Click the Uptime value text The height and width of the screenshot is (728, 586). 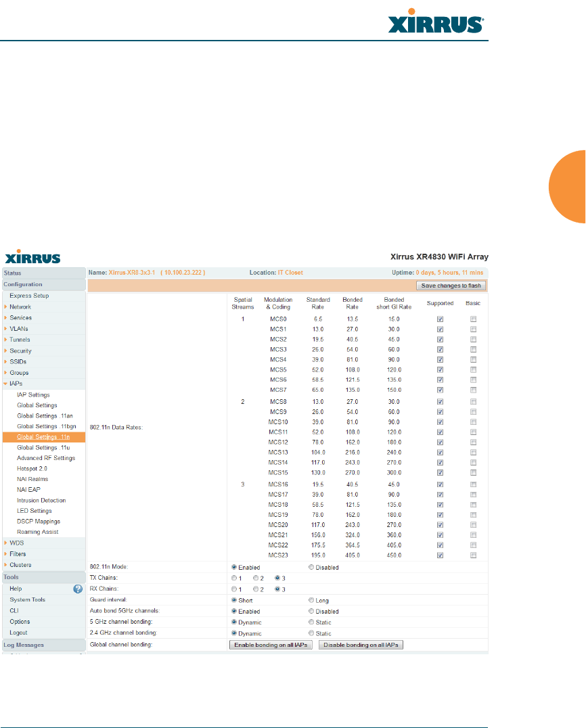[x=449, y=273]
